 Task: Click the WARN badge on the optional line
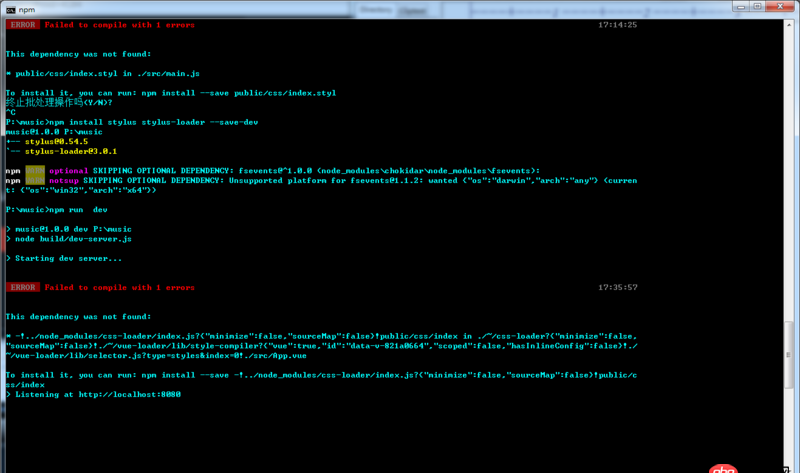35,170
